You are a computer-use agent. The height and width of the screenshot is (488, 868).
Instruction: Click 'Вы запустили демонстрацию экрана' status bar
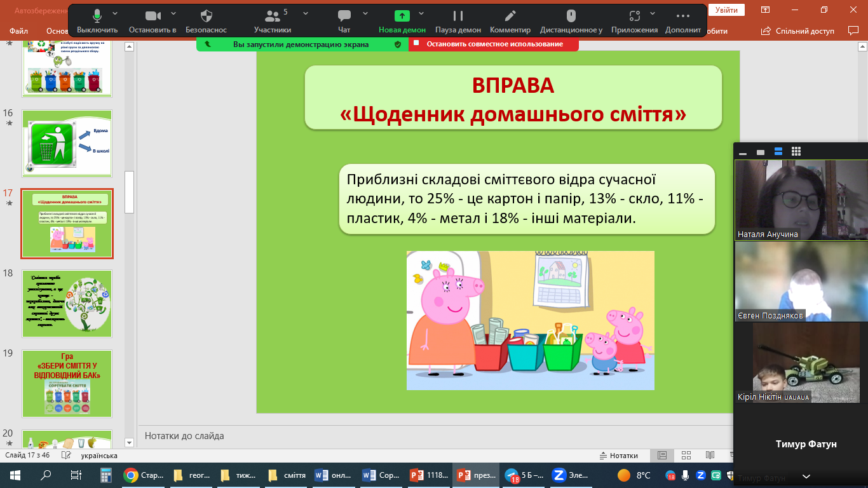click(x=302, y=44)
